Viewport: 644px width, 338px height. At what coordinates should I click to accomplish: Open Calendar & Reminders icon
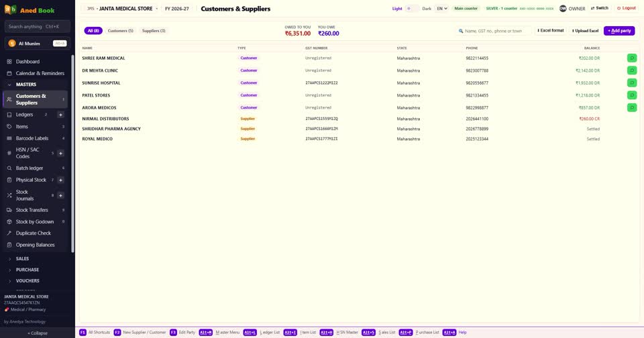click(9, 73)
